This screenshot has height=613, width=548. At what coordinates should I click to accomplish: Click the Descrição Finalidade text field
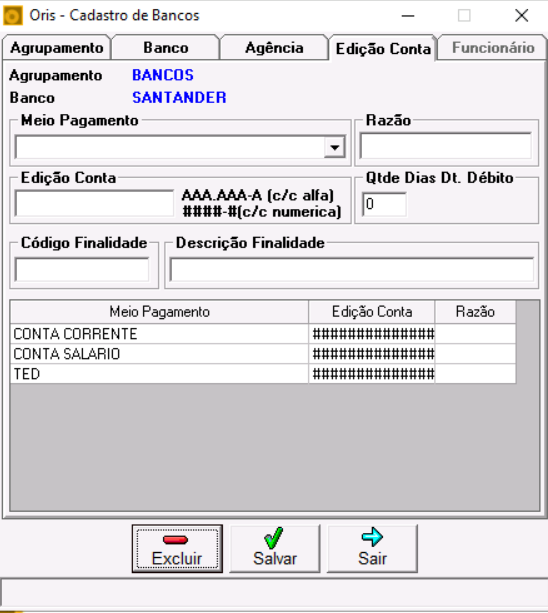(x=352, y=269)
